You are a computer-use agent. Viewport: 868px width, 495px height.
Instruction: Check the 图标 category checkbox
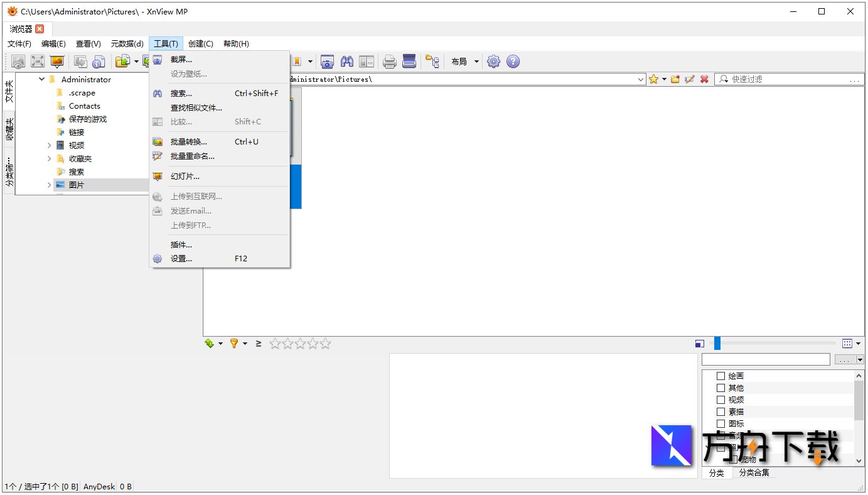720,423
